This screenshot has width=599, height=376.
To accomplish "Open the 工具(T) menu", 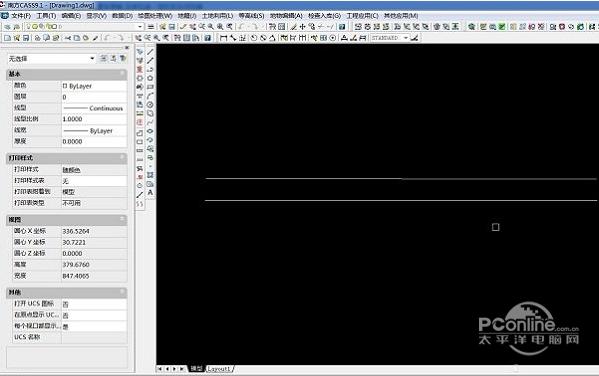I will (x=46, y=16).
